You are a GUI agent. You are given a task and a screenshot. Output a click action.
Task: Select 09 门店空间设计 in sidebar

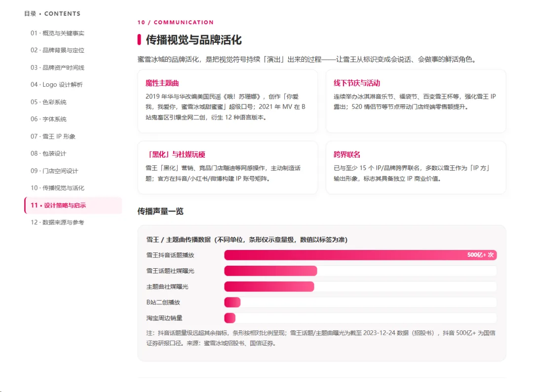pos(54,171)
